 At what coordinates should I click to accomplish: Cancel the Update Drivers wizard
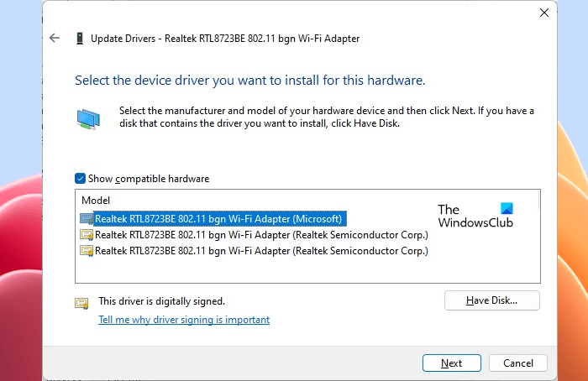click(518, 363)
